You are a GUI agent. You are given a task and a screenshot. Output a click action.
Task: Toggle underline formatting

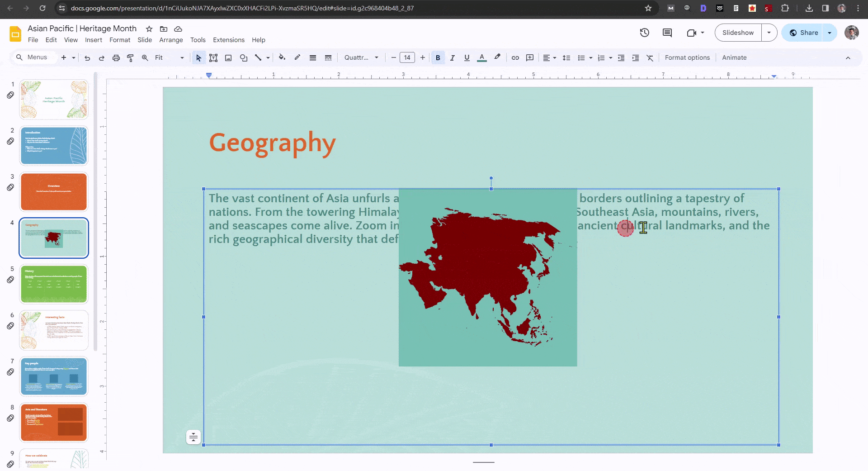tap(467, 57)
